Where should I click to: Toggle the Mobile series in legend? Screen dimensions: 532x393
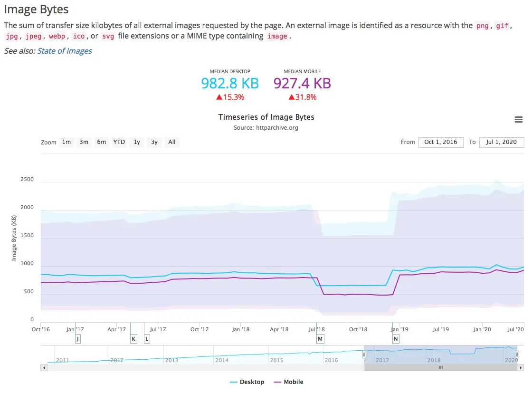point(288,382)
